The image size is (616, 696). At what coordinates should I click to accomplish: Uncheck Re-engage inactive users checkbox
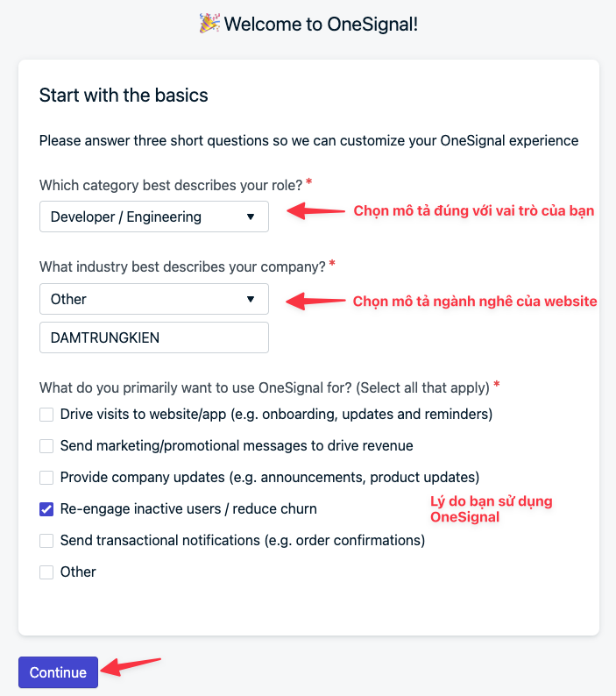pos(46,509)
